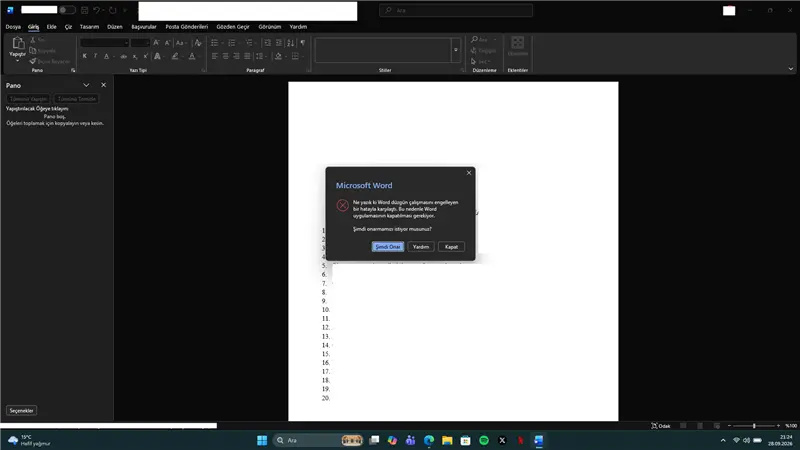Close the Microsoft Word error dialog
This screenshot has width=800, height=450.
pos(469,173)
